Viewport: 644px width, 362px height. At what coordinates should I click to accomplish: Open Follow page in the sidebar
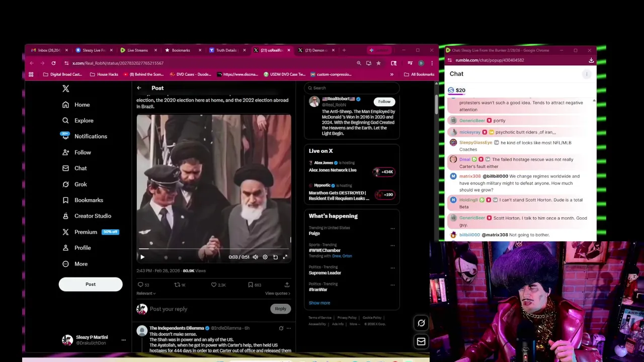coord(76,152)
